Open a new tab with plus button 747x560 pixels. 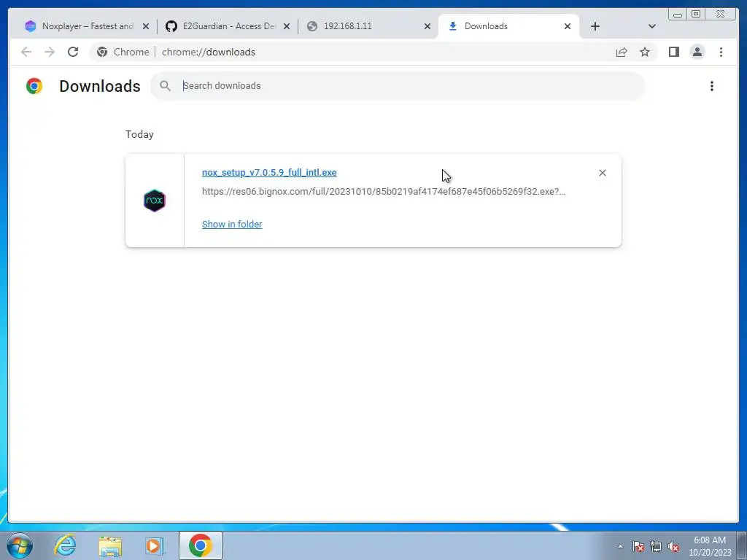(x=595, y=26)
